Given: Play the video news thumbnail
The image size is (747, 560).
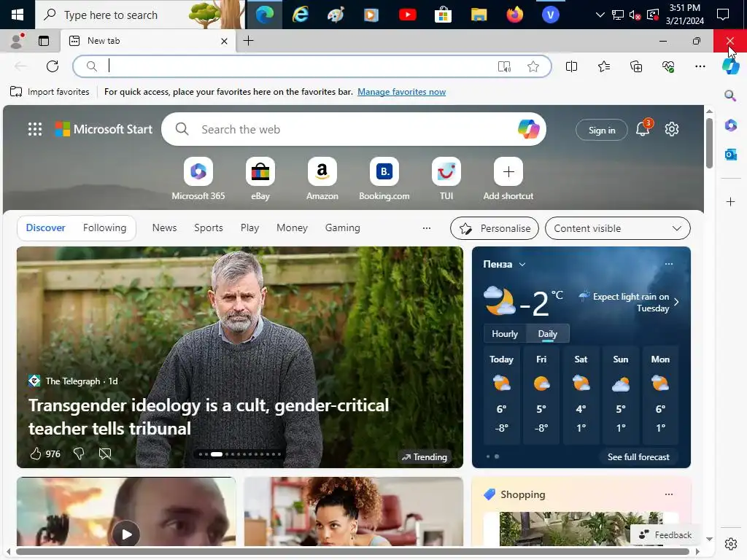Looking at the screenshot, I should coord(126,534).
